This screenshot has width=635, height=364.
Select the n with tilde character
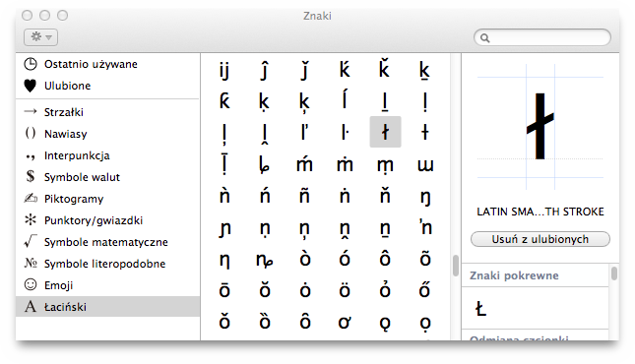pyautogui.click(x=304, y=195)
